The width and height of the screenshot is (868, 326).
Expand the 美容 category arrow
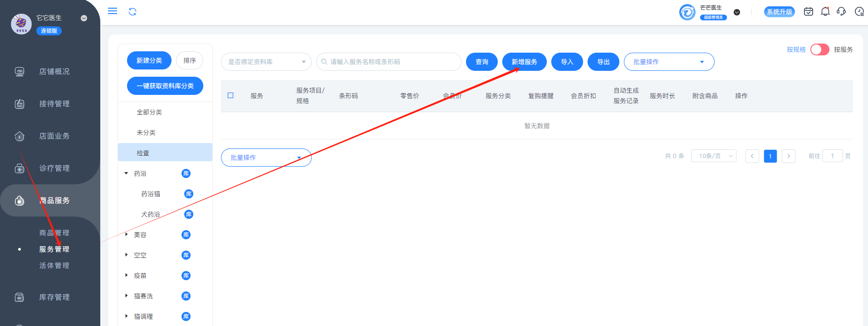(x=126, y=234)
